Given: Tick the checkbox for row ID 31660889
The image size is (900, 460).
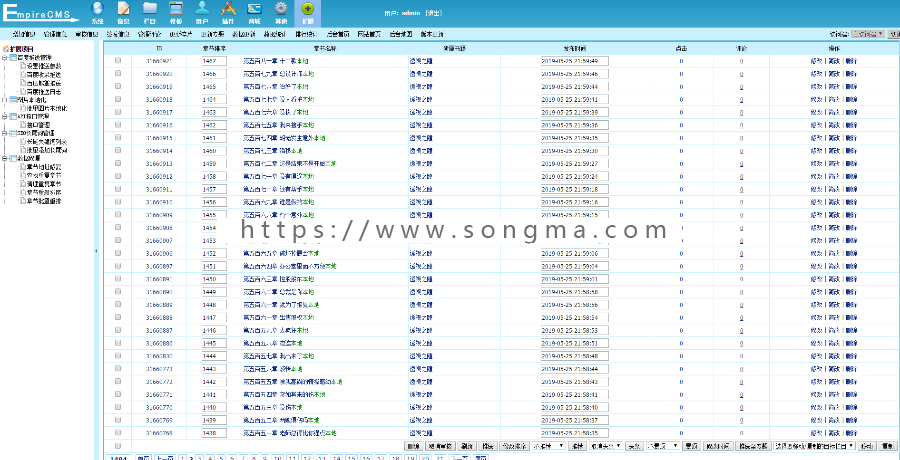Looking at the screenshot, I should click(118, 305).
